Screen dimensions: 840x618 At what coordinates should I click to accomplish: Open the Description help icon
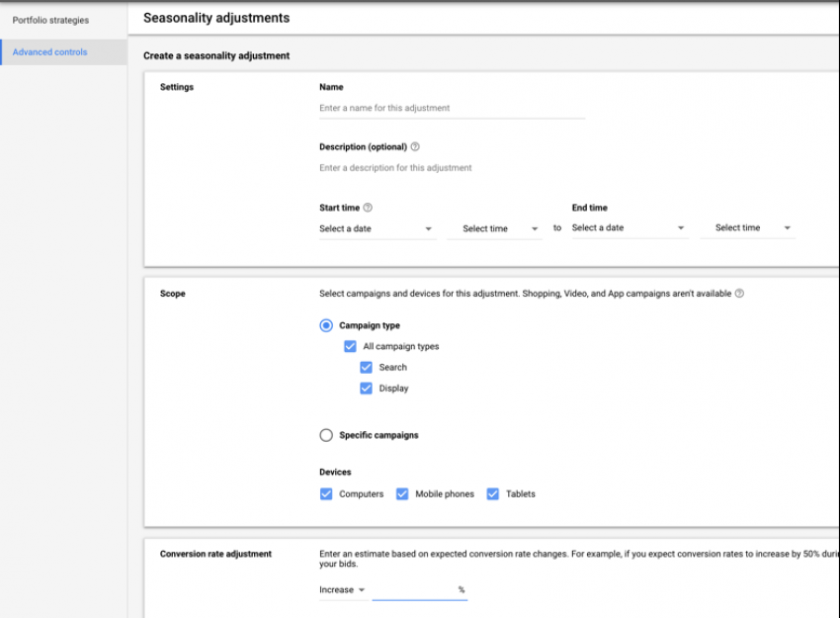point(415,147)
